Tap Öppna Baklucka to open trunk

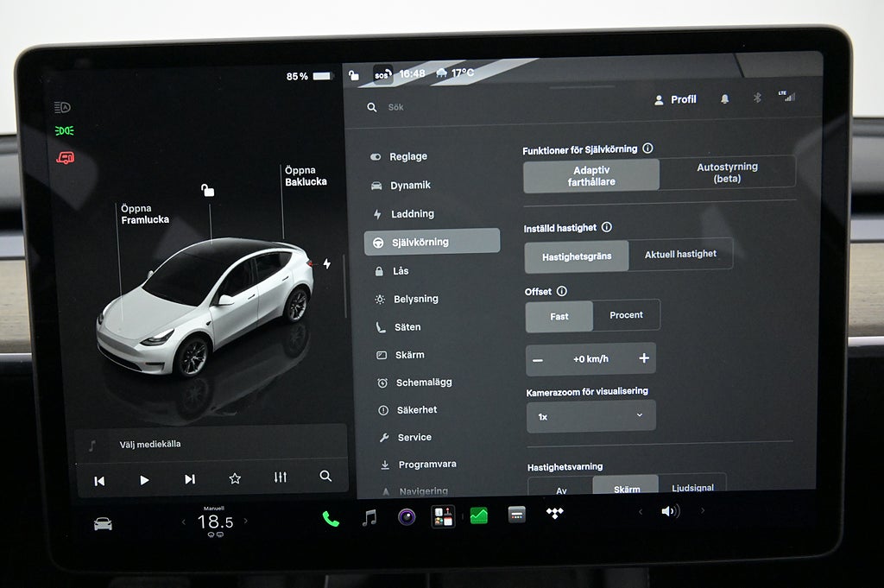[x=306, y=176]
